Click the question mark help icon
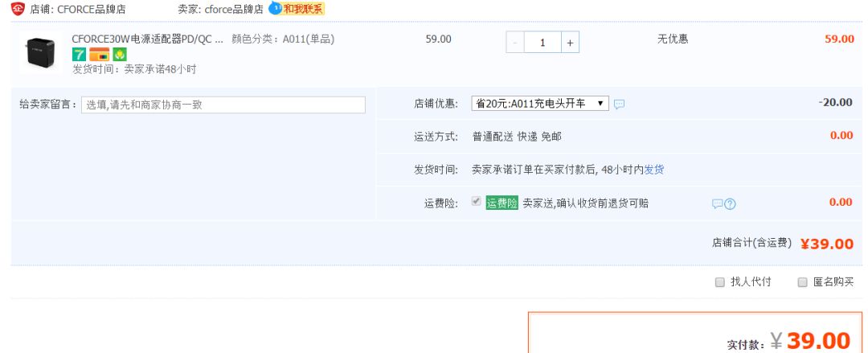Screen dimensions: 868x353 (x=730, y=204)
